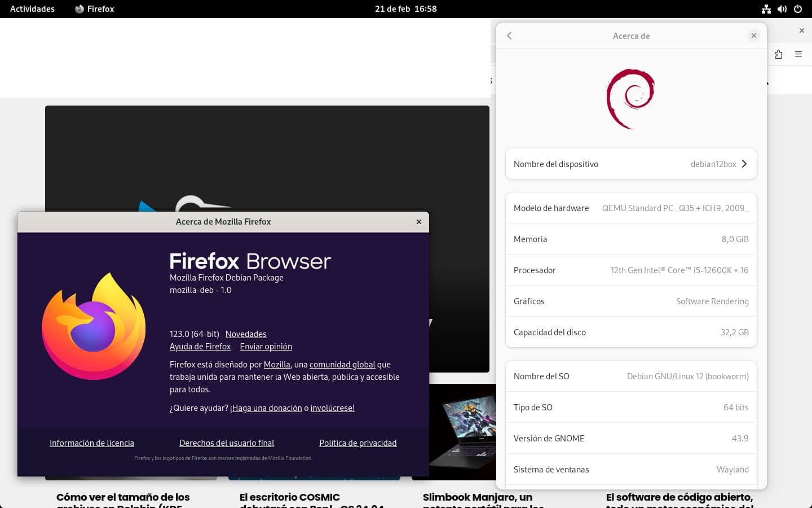This screenshot has width=812, height=508.
Task: Close the Acerca de settings panel
Action: point(753,36)
